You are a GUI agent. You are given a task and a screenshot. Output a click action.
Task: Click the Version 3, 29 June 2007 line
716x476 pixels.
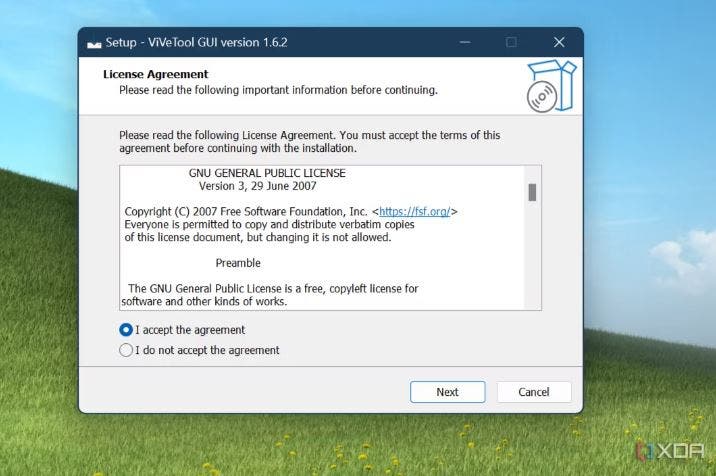click(x=258, y=186)
